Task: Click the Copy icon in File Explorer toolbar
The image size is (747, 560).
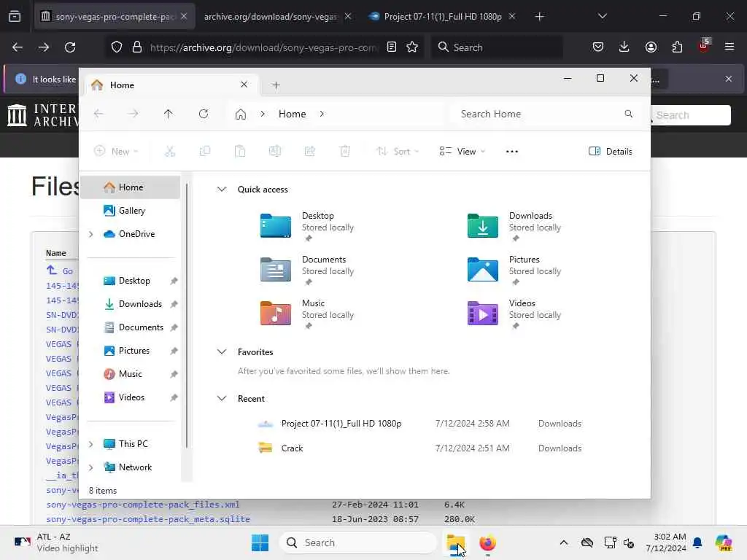Action: pos(205,152)
